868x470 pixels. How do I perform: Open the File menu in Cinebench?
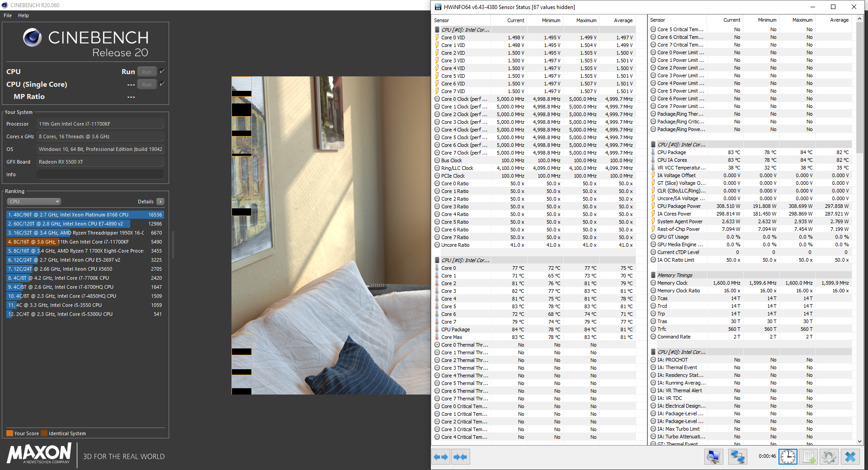click(x=8, y=15)
